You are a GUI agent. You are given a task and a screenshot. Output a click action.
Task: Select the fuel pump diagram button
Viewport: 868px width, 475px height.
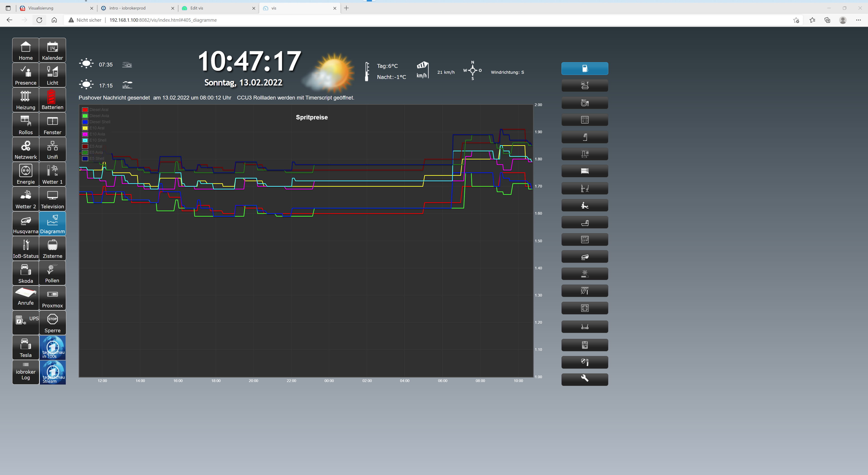click(x=584, y=69)
